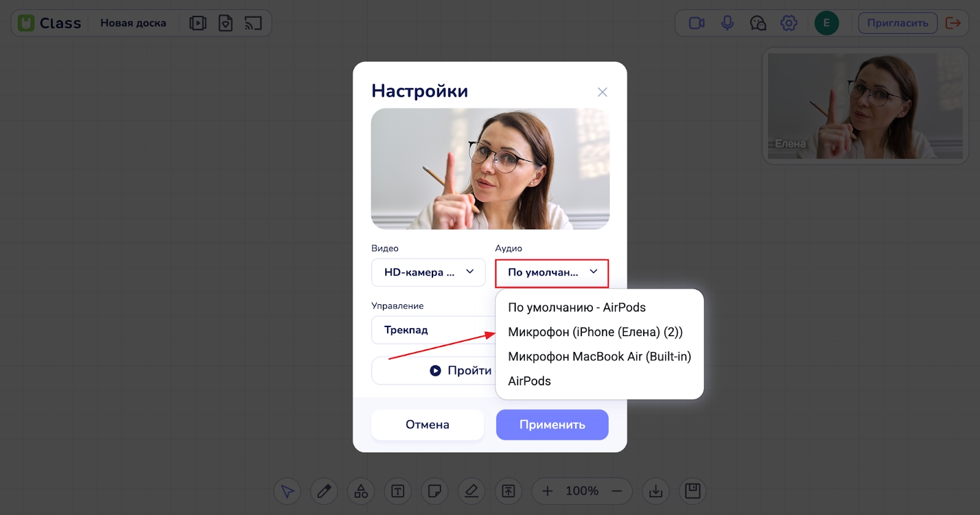Click Елена's video thumbnail
The image size is (980, 515).
865,106
